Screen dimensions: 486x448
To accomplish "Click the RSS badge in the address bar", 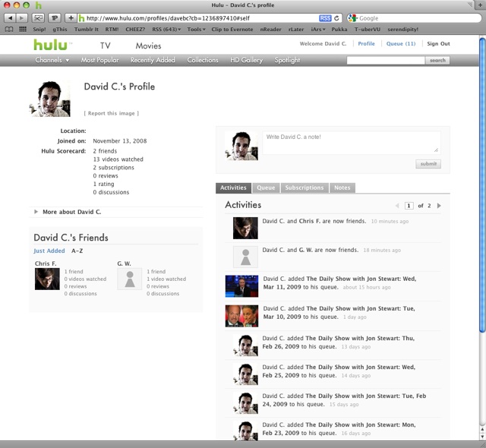I will (x=325, y=18).
